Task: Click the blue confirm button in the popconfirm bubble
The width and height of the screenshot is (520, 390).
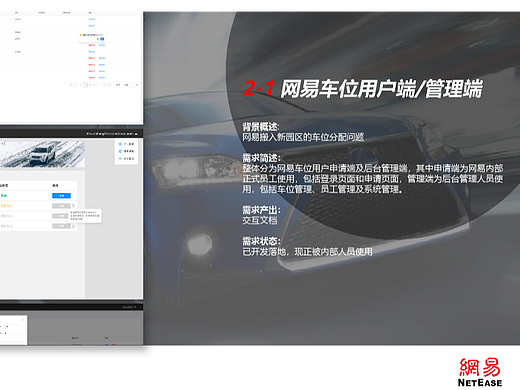Action: (x=102, y=39)
